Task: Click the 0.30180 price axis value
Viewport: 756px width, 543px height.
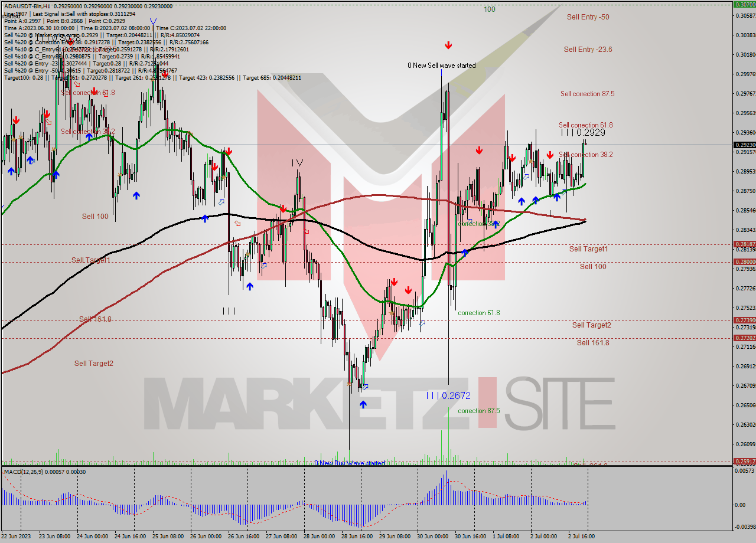Action: click(745, 54)
